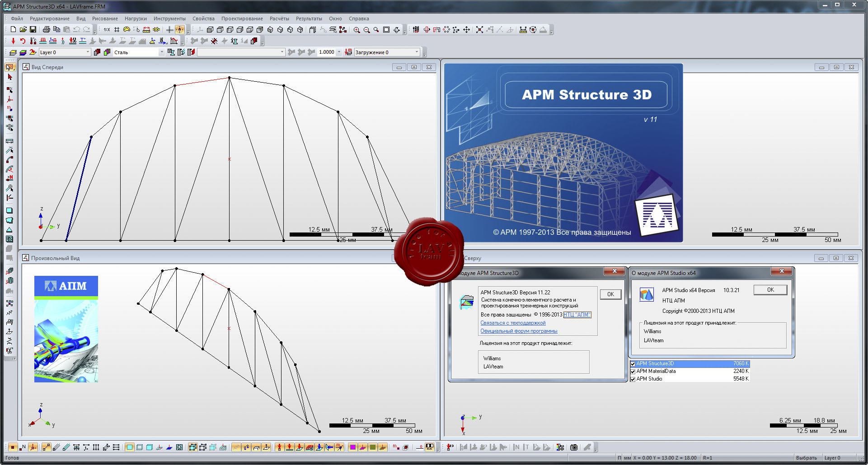Toggle the rod display (diagonal line with nodes) button

click(x=47, y=447)
